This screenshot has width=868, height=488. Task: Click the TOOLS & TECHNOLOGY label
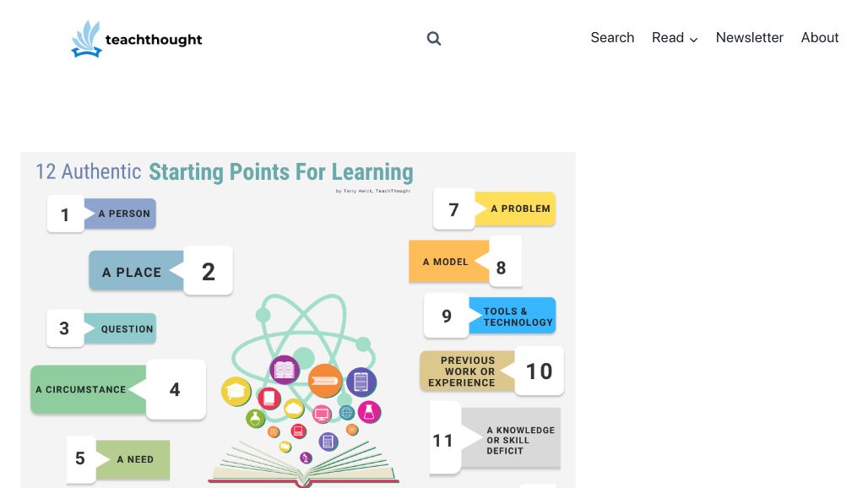point(513,316)
